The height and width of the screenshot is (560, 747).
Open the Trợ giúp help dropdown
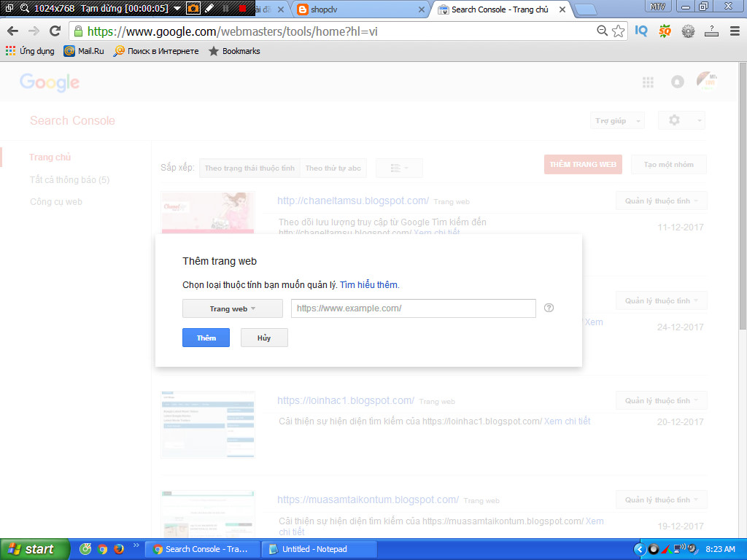click(617, 120)
